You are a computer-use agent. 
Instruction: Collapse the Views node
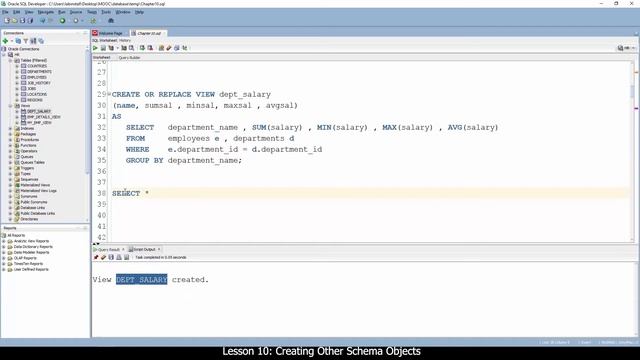(x=11, y=106)
